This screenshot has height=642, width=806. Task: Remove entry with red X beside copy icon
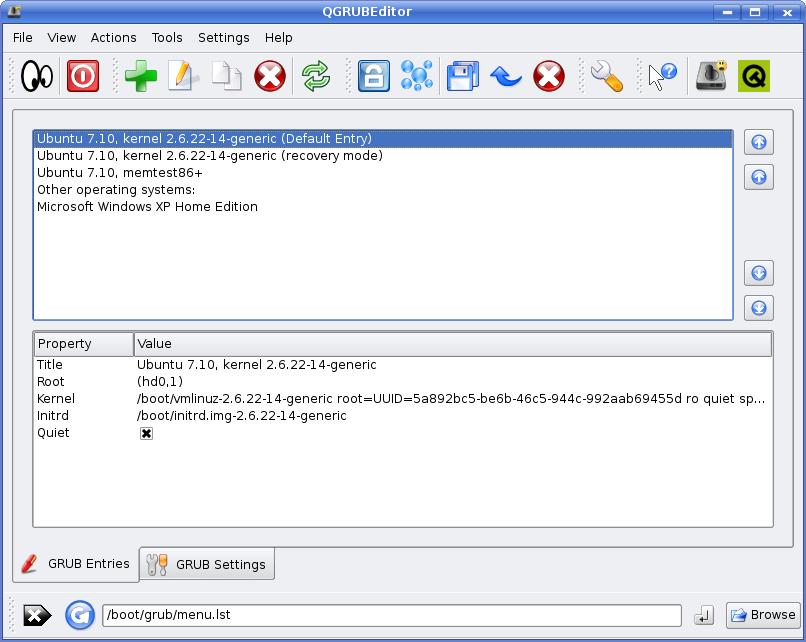click(270, 77)
